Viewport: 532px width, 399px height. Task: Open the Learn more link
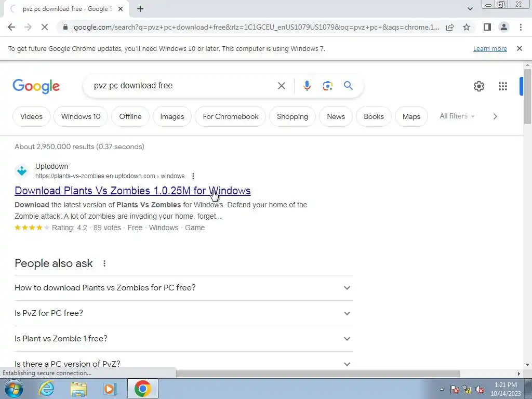point(490,49)
